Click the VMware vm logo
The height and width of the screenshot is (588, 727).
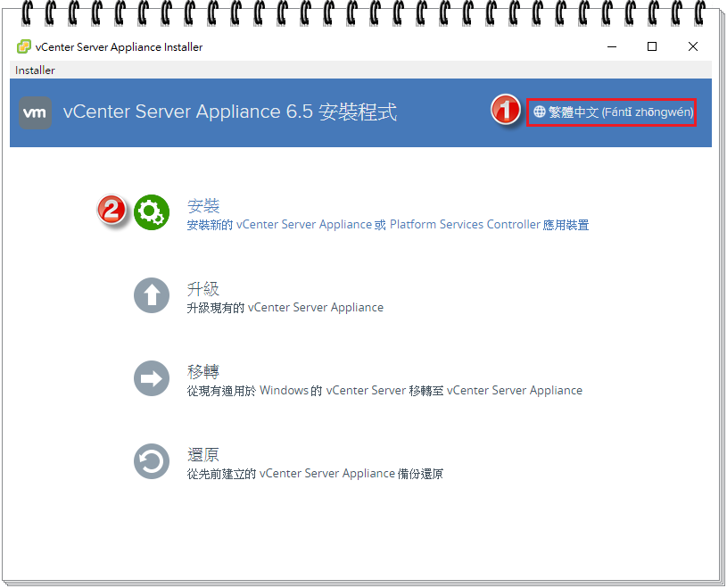click(36, 112)
